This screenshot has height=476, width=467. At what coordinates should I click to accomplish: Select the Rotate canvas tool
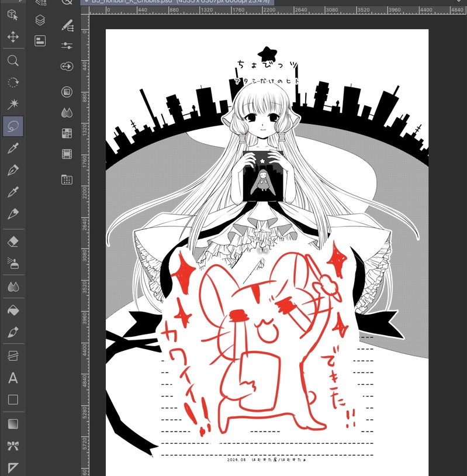(x=13, y=82)
